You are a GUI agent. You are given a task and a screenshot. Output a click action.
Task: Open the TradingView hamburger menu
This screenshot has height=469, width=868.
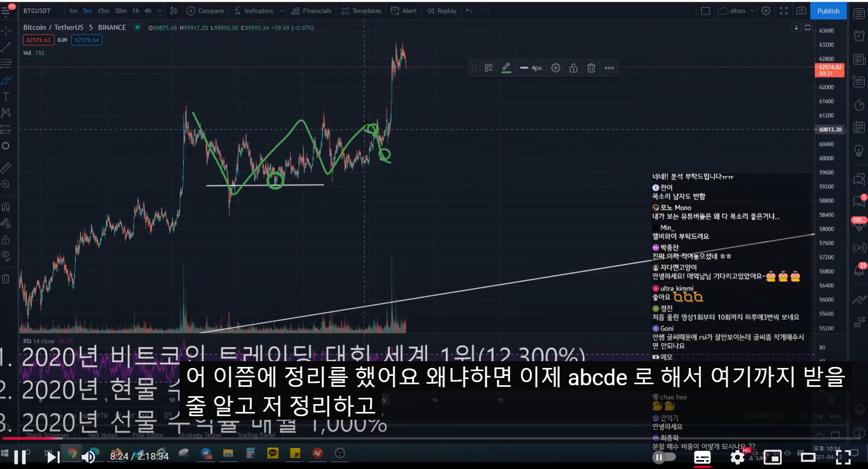pyautogui.click(x=6, y=10)
